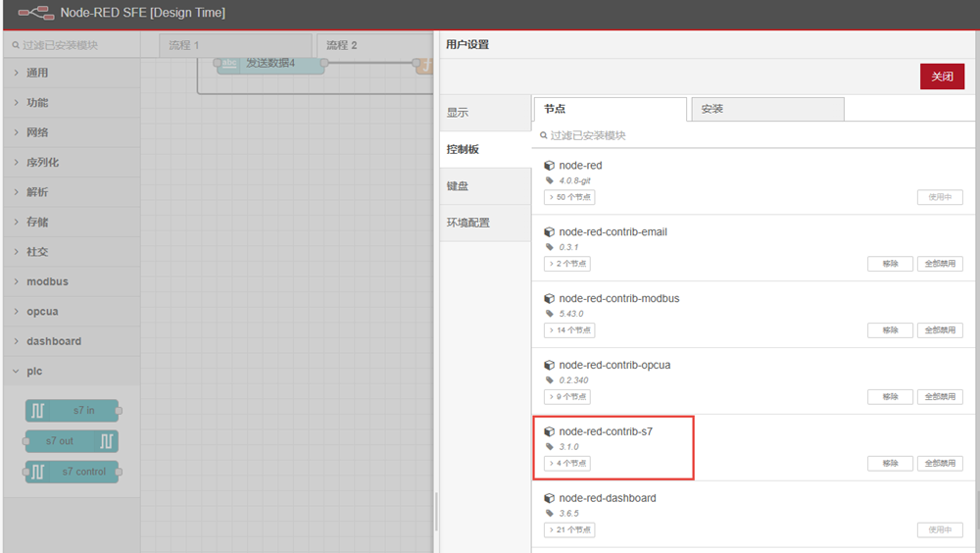
Task: Click the module list vertical scrollbar
Action: 977,512
